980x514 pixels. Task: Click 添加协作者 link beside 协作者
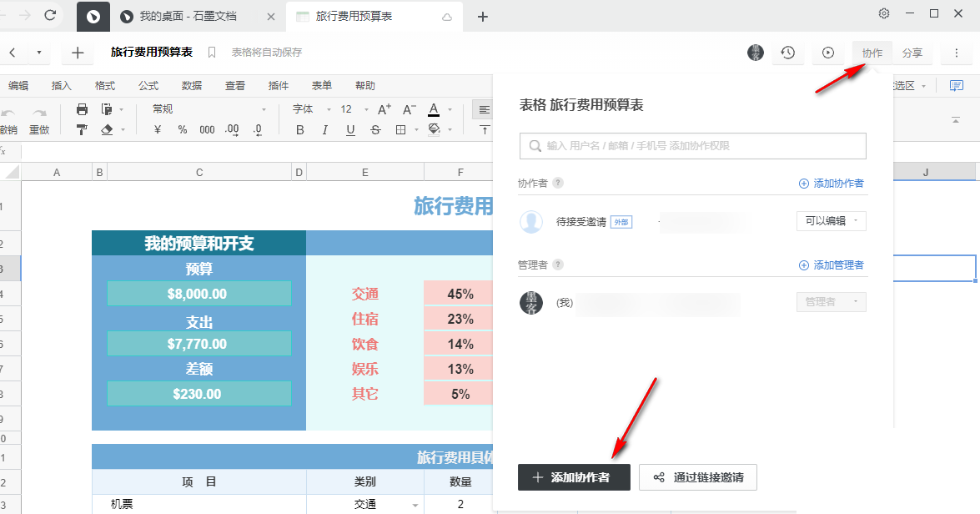(x=832, y=184)
